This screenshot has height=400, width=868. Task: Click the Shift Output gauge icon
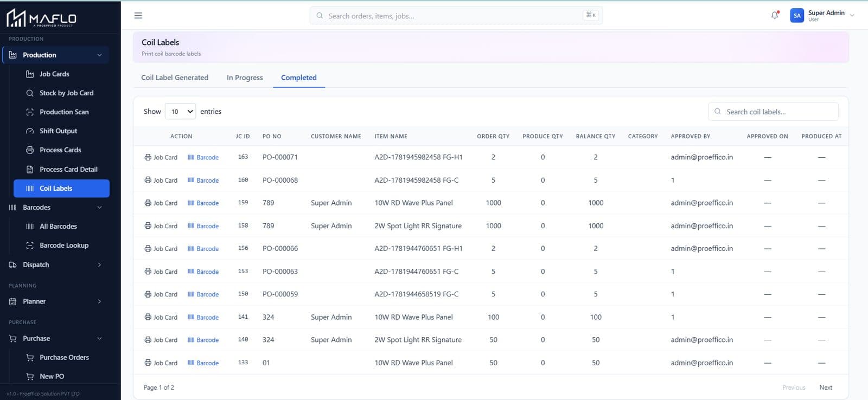[x=30, y=131]
